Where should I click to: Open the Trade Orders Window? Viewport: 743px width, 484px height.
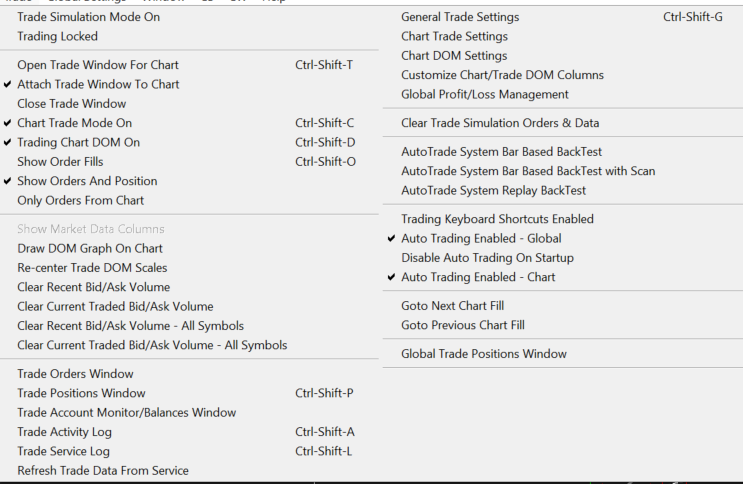[x=75, y=374]
